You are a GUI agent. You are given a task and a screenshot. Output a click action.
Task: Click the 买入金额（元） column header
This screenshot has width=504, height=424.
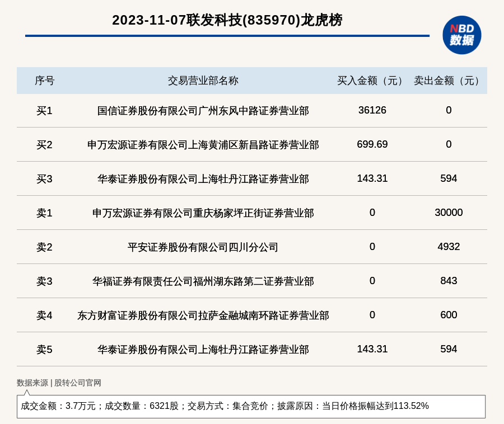coord(372,81)
